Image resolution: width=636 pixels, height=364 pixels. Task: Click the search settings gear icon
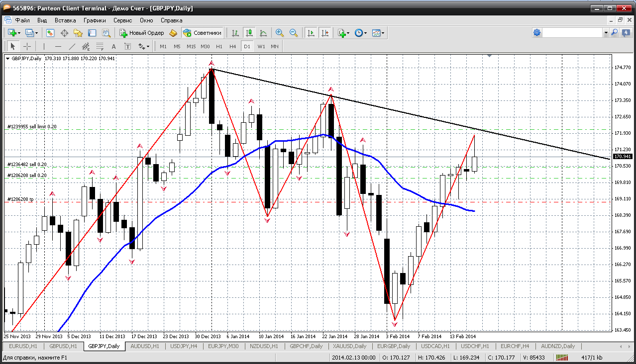click(x=536, y=33)
